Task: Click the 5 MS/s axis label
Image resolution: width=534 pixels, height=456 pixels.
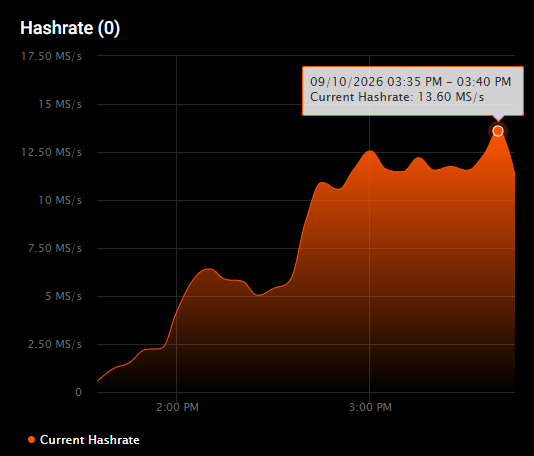Action: 64,296
